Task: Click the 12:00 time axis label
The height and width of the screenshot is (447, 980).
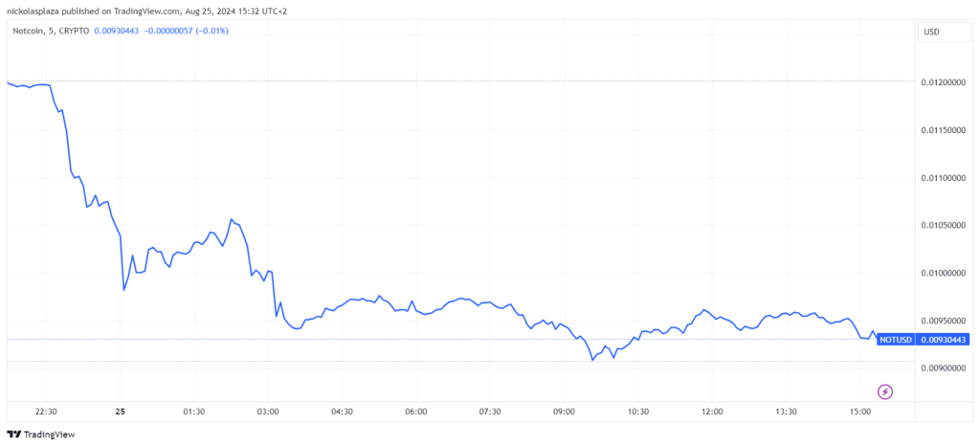Action: point(712,412)
